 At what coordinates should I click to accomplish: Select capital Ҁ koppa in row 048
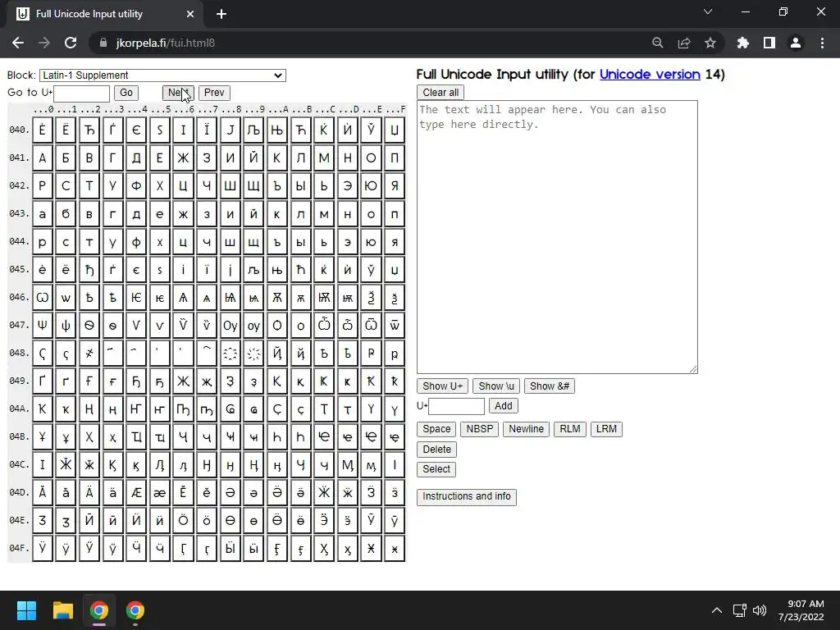click(x=43, y=353)
